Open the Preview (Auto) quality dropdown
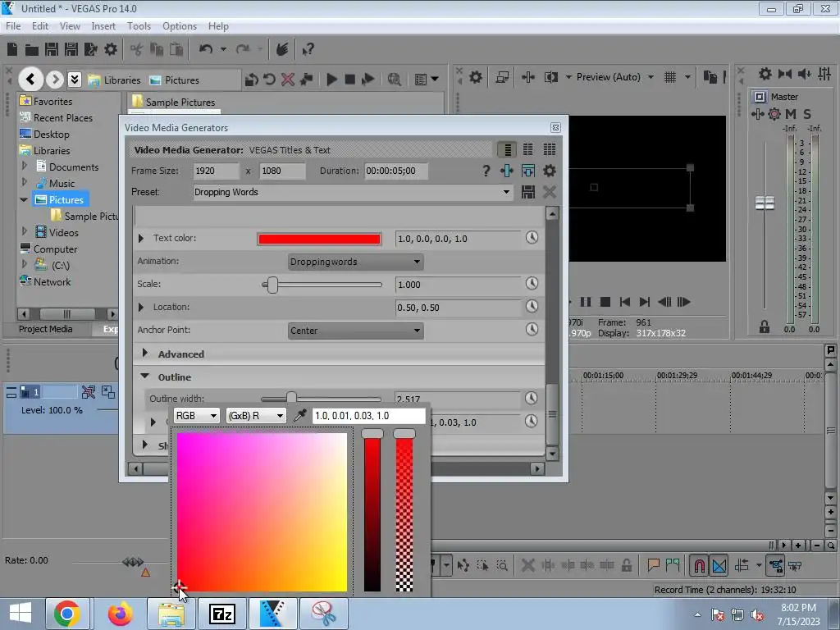 point(615,77)
